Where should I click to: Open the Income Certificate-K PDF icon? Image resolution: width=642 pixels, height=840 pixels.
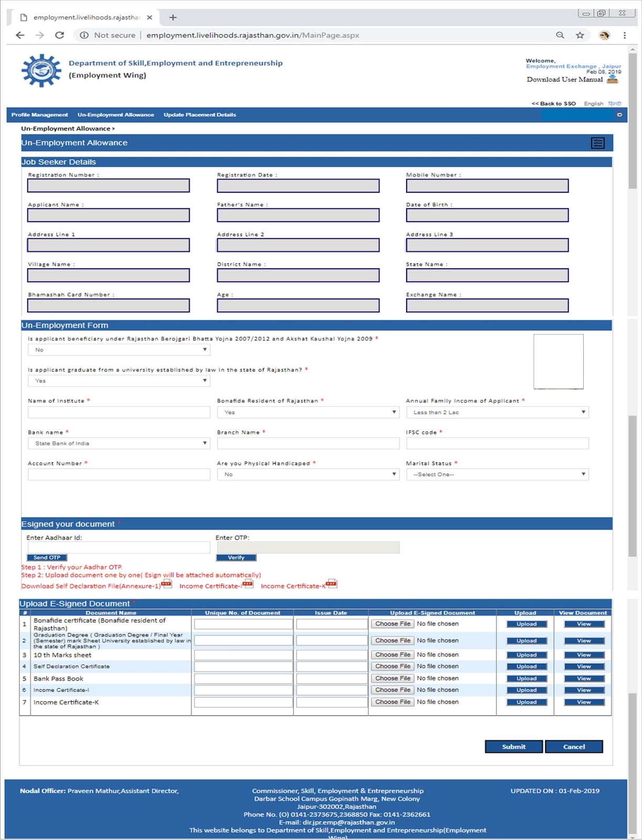332,584
